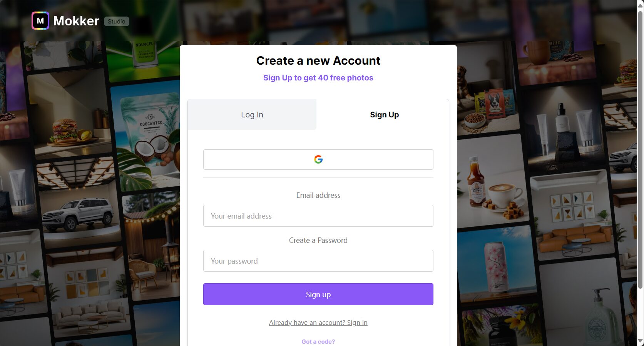Click the Mokker M logo icon
The image size is (644, 346).
point(40,21)
